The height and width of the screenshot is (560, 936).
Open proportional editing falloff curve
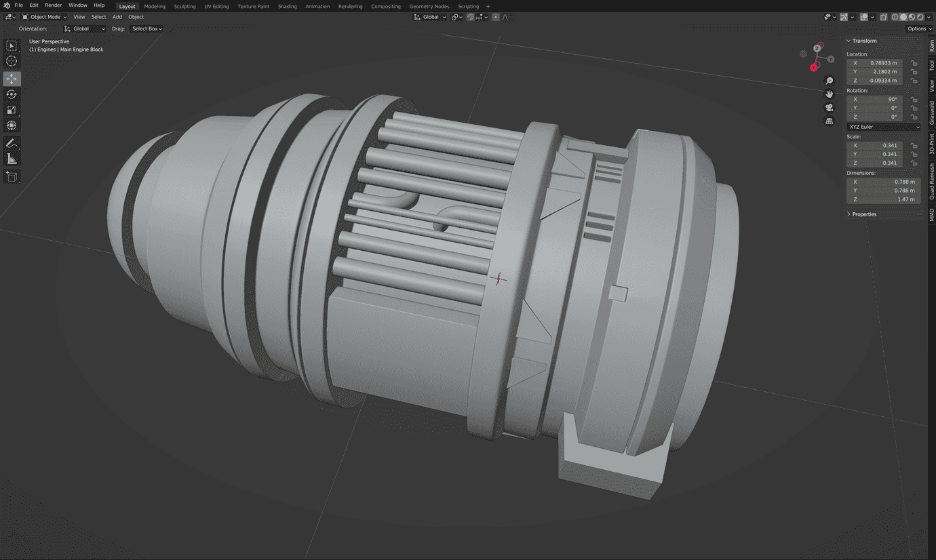(506, 17)
